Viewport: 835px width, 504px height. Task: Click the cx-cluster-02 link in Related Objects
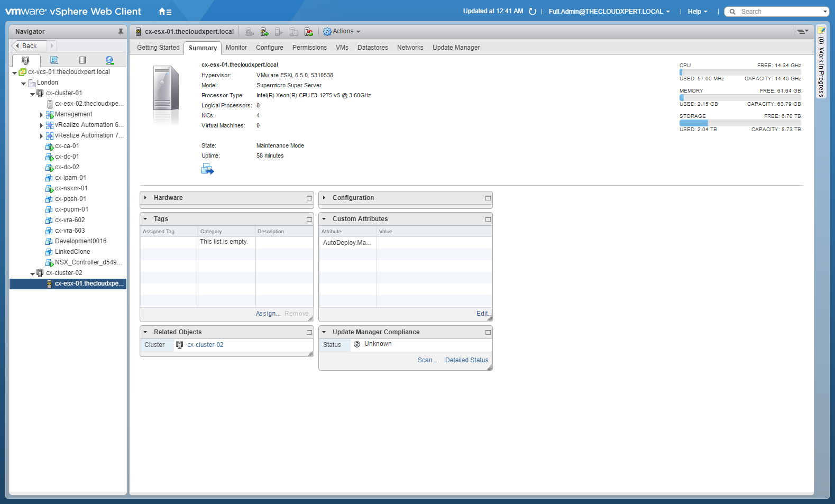(x=205, y=345)
